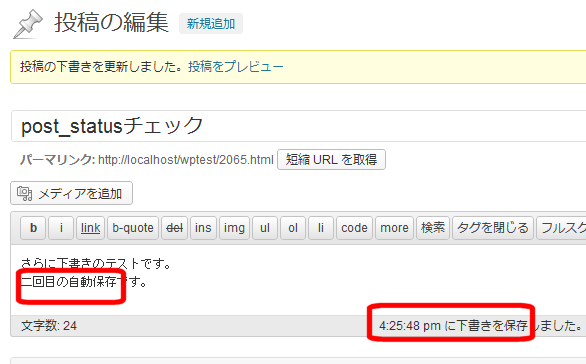This screenshot has width=586, height=364.
Task: Insert the more tag
Action: pyautogui.click(x=394, y=228)
